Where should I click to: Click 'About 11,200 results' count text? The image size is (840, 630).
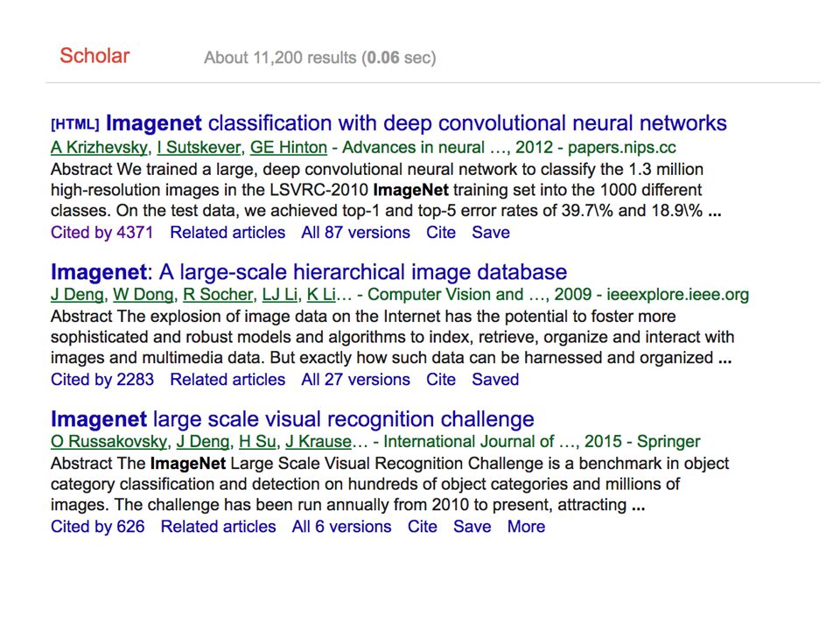280,58
